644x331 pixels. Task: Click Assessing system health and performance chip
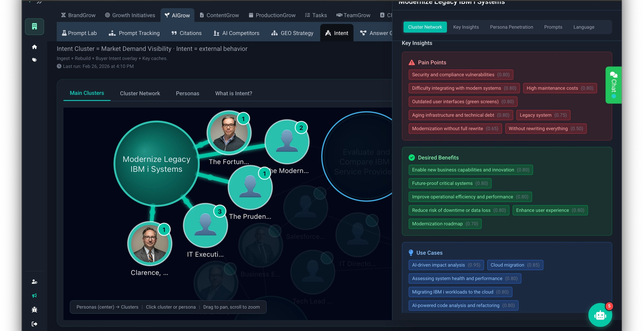[x=465, y=279]
